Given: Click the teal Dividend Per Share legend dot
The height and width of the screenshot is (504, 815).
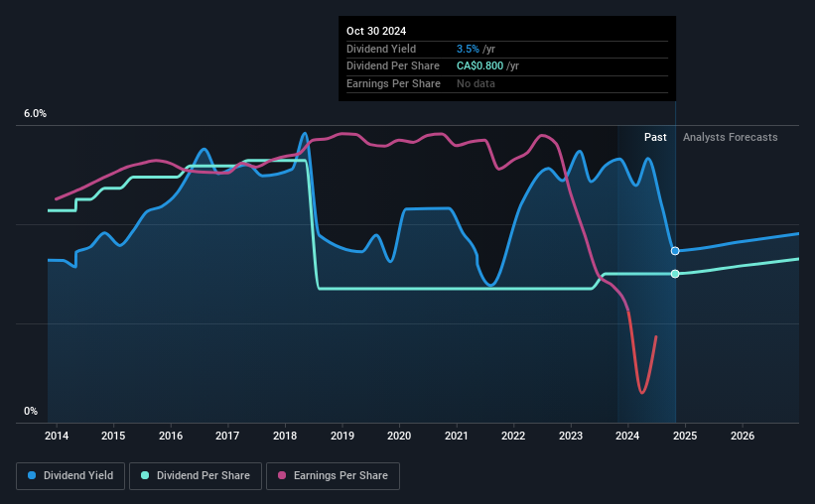Looking at the screenshot, I should 145,475.
